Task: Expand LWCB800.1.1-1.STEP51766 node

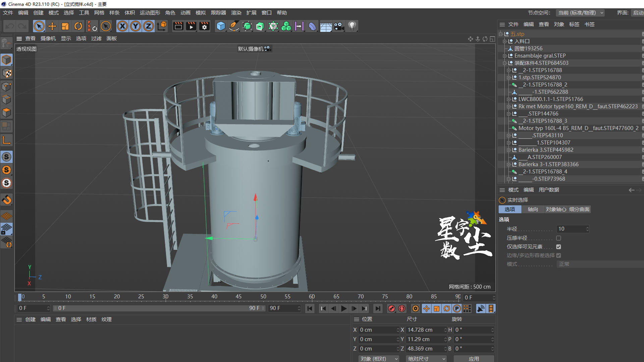Action: (x=509, y=99)
